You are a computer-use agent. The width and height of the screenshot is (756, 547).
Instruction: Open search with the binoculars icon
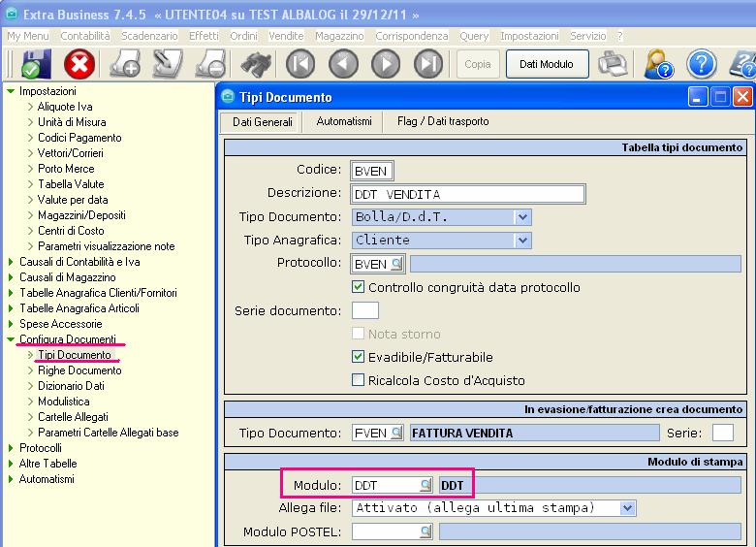pos(256,65)
